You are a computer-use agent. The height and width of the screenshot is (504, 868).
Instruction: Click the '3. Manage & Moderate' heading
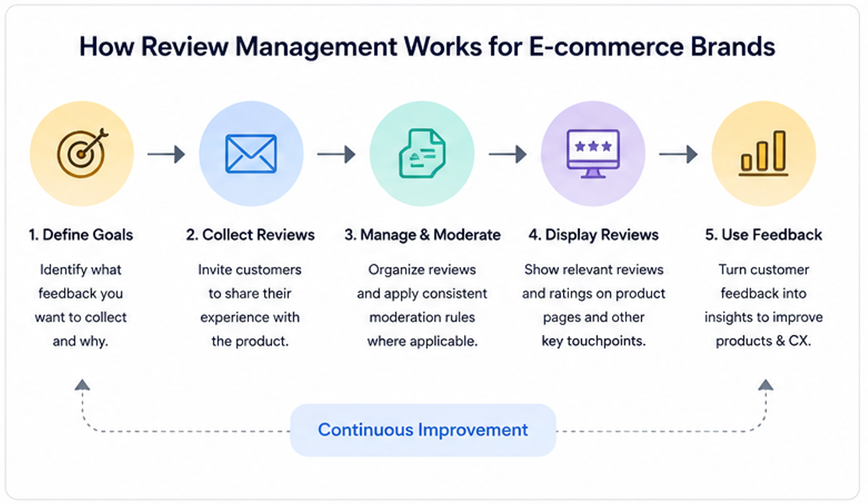tap(423, 235)
